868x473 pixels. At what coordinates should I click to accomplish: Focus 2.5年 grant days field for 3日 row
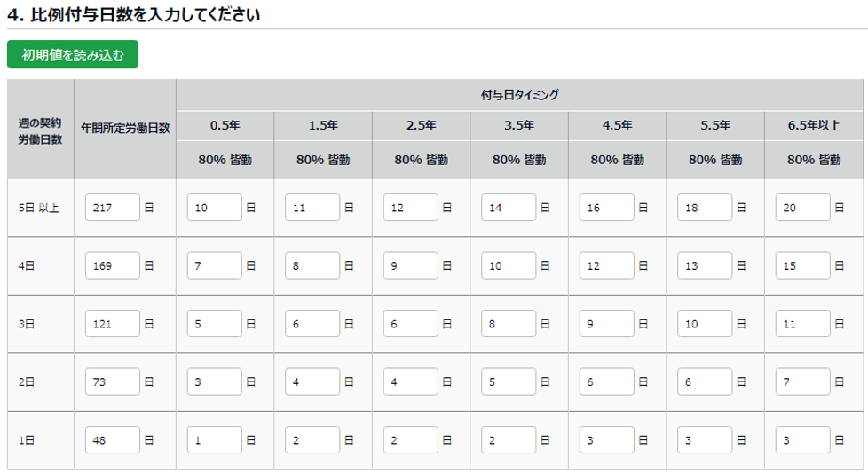[410, 324]
